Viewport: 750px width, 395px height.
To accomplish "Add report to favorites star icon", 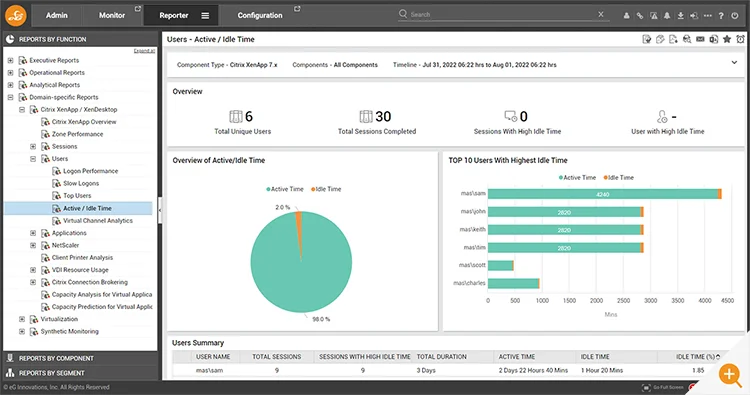I will click(727, 39).
